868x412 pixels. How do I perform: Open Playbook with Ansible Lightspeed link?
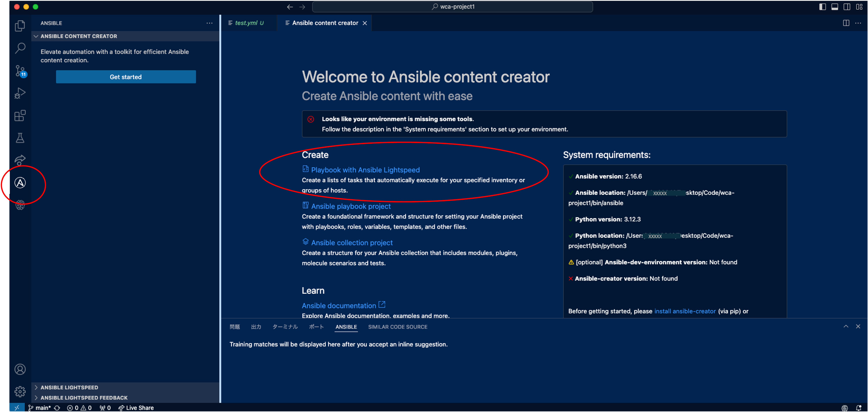(x=365, y=170)
